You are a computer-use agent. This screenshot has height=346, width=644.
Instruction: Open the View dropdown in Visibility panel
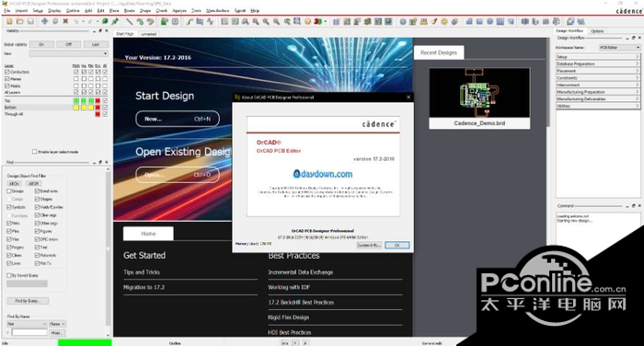pyautogui.click(x=69, y=53)
